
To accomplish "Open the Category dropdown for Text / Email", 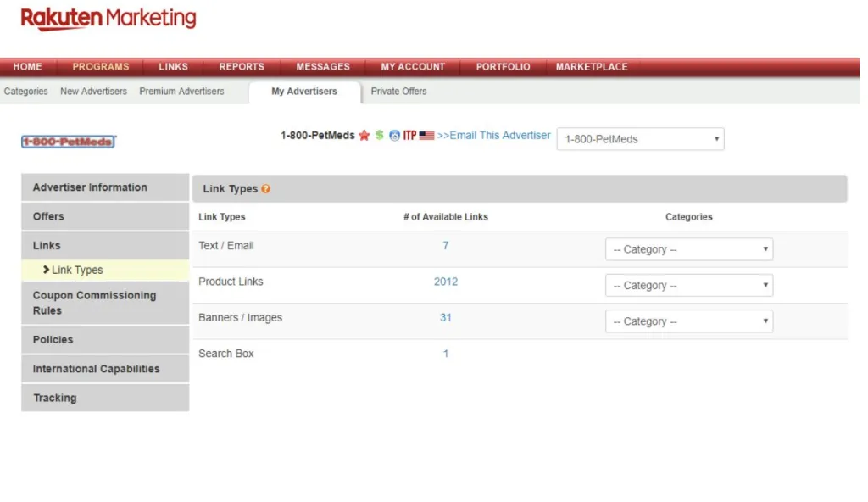I will coord(688,249).
